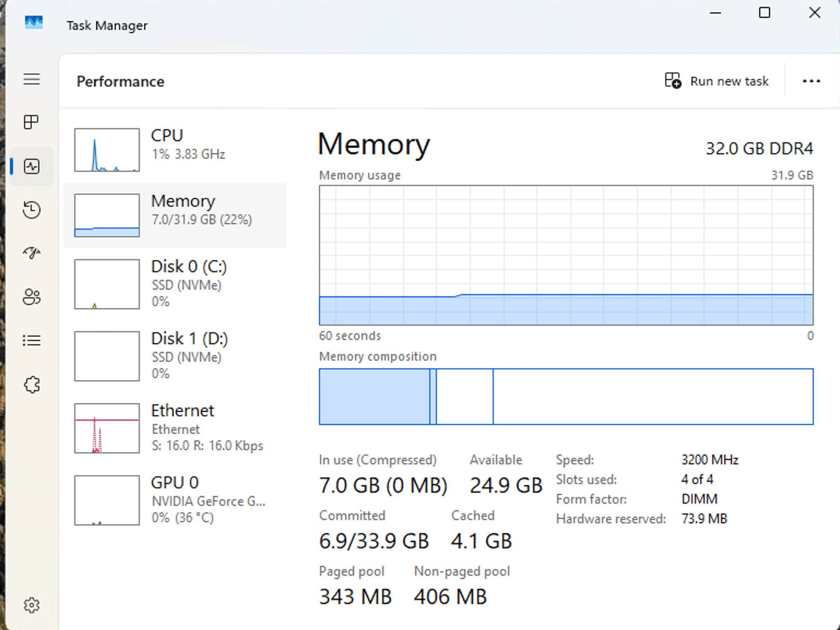This screenshot has width=840, height=630.
Task: Open the Services page puzzle icon
Action: point(32,385)
